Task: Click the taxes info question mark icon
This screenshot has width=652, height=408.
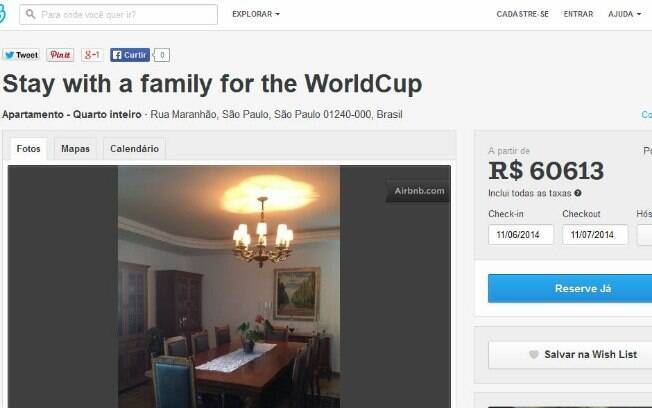Action: 578,193
